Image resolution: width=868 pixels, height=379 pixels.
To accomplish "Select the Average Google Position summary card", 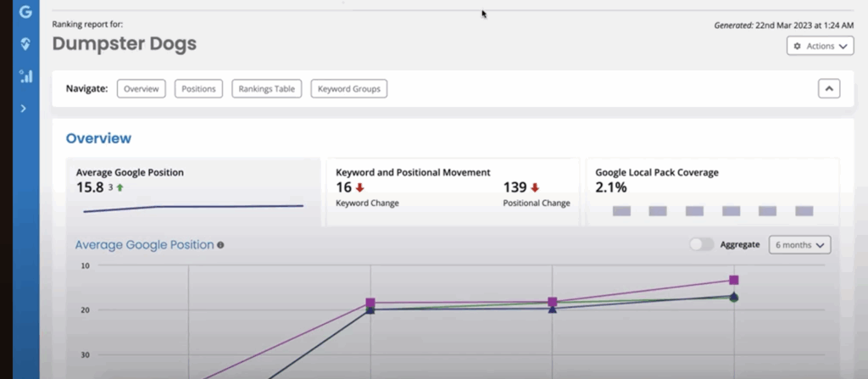I will (193, 191).
